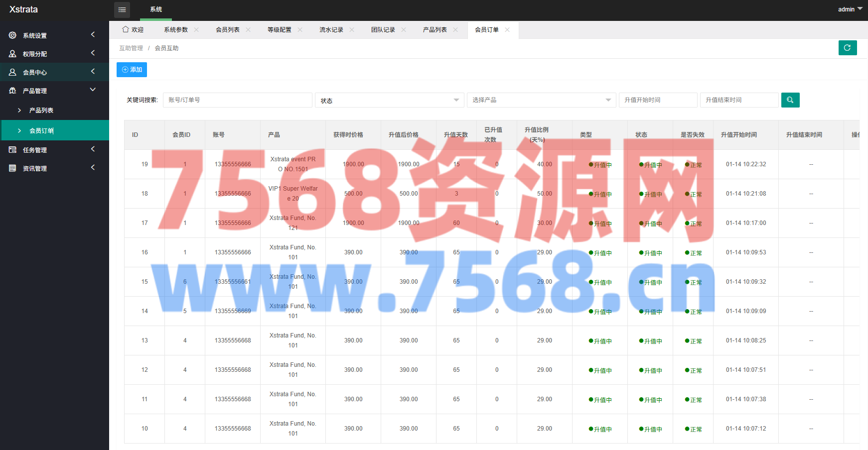Switch to the 等级配置 tab
This screenshot has width=868, height=450.
[279, 30]
